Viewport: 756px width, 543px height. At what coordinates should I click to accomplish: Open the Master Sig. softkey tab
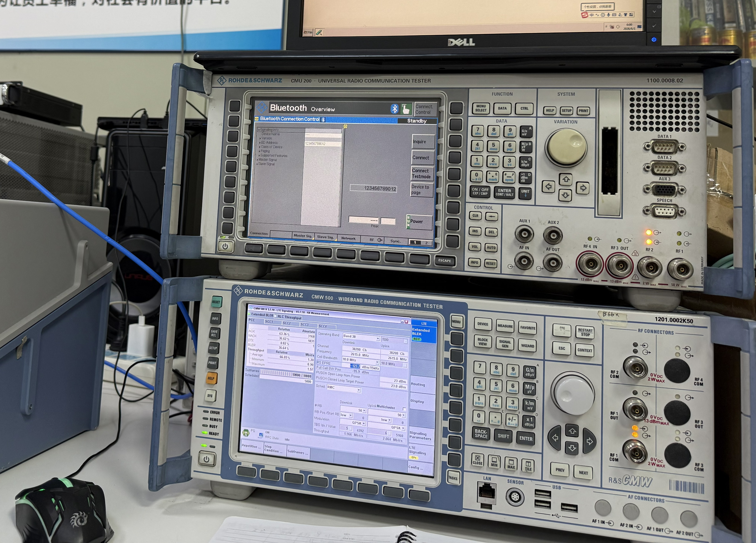(303, 235)
